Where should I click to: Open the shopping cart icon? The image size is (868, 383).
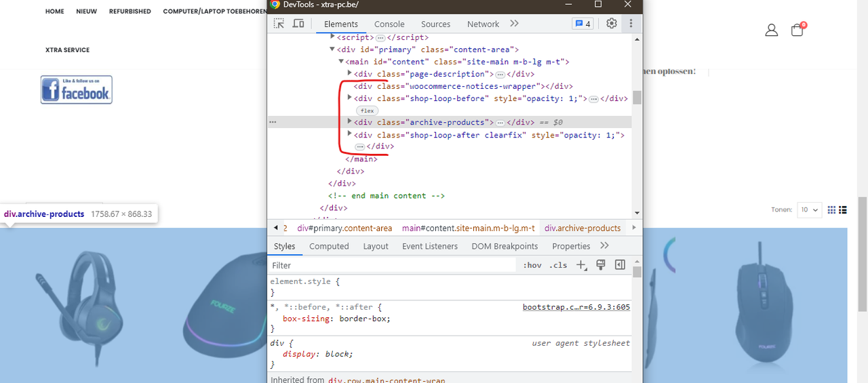798,30
